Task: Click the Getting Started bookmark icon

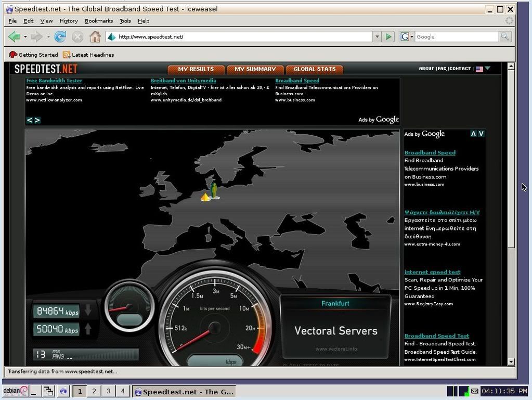Action: pyautogui.click(x=13, y=55)
